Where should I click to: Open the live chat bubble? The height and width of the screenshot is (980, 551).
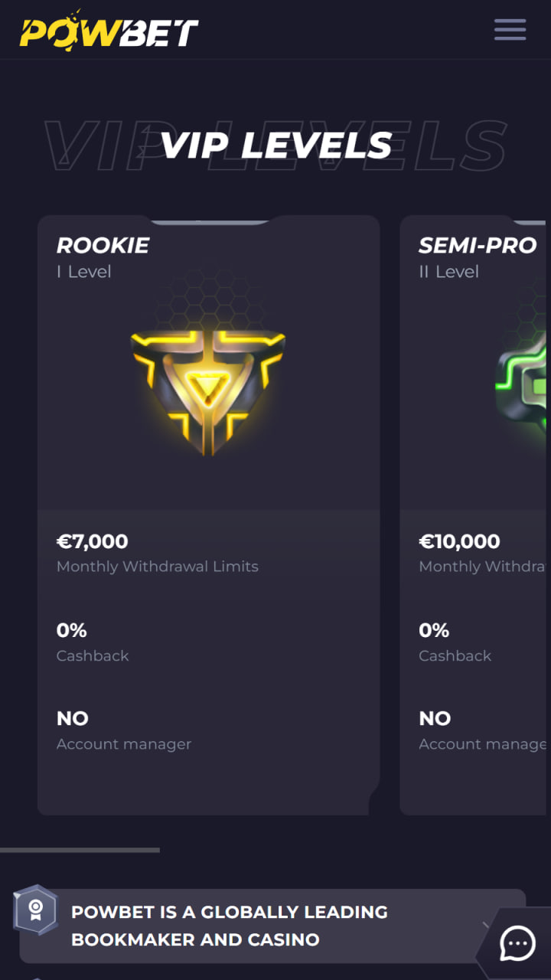(x=518, y=943)
